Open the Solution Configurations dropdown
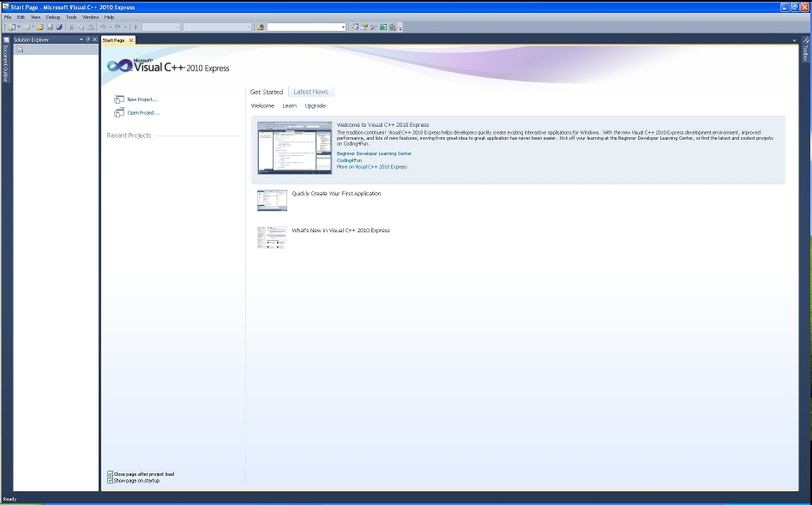The width and height of the screenshot is (812, 505). (x=177, y=27)
